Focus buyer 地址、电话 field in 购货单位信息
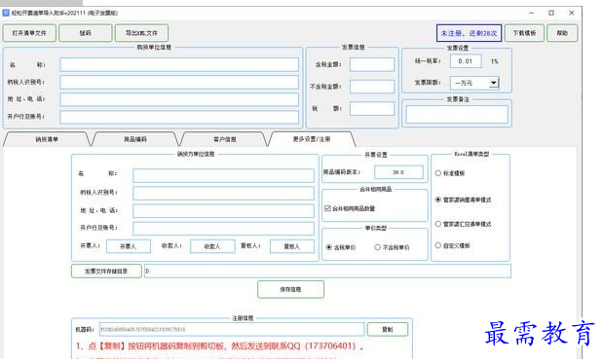603x364 pixels. pyautogui.click(x=179, y=99)
